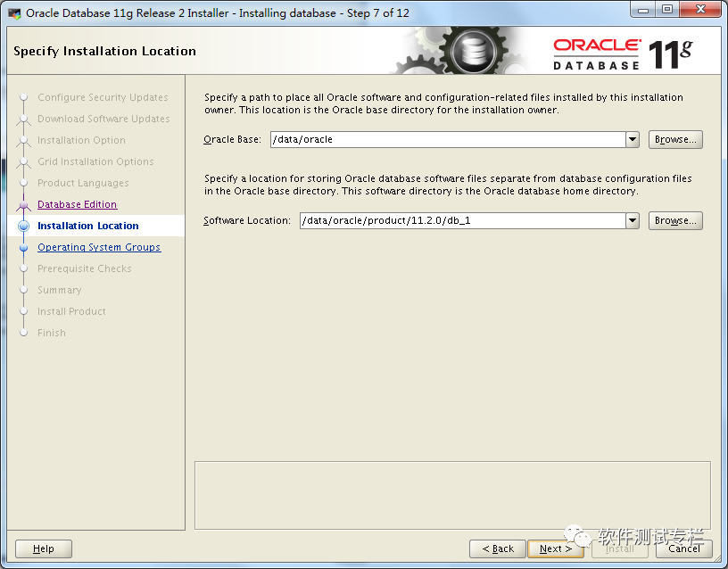Image resolution: width=728 pixels, height=569 pixels.
Task: Click the Finish step text
Action: [52, 333]
